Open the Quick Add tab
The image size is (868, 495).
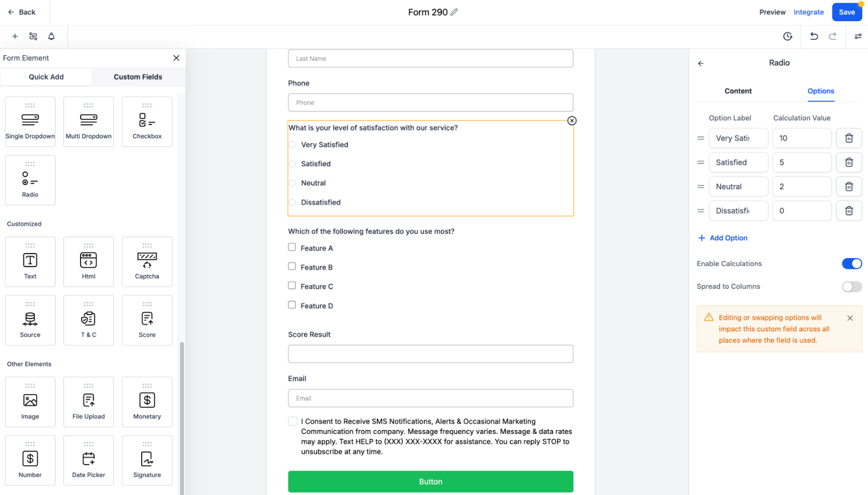click(x=46, y=77)
